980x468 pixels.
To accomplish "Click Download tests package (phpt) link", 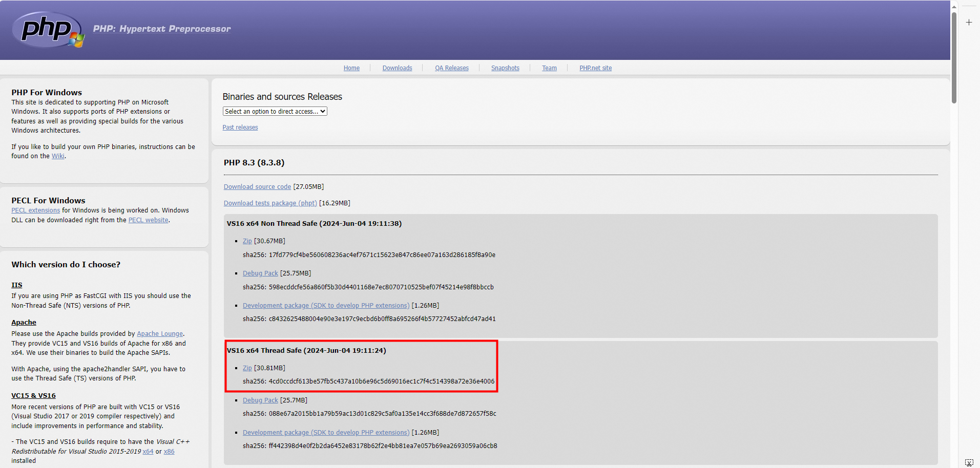I will click(x=270, y=203).
